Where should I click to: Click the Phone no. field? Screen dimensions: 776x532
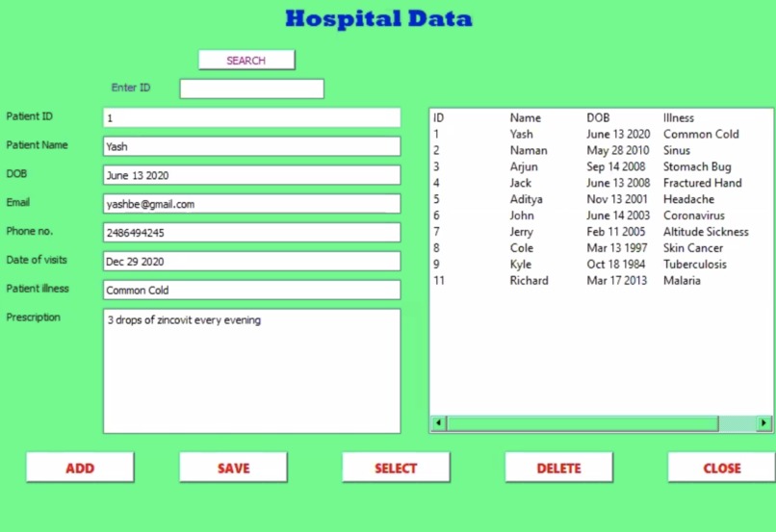click(x=252, y=233)
